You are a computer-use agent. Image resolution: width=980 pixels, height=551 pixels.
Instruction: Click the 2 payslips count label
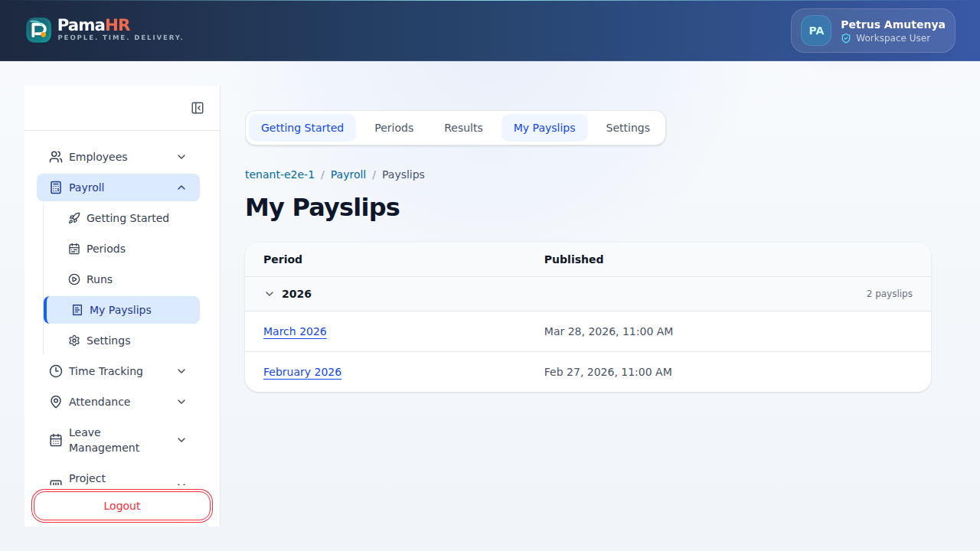tap(889, 294)
